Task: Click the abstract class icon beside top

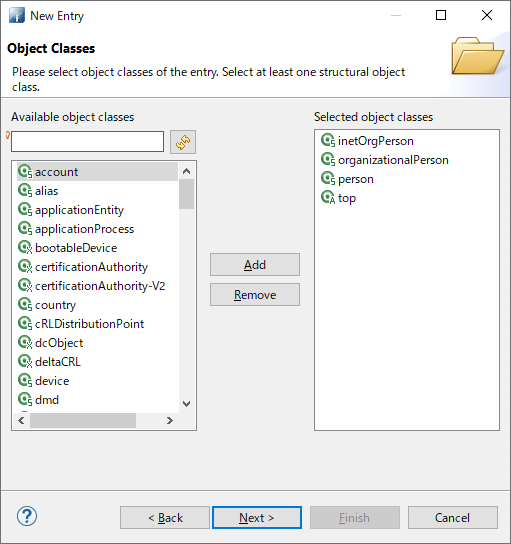Action: click(328, 197)
